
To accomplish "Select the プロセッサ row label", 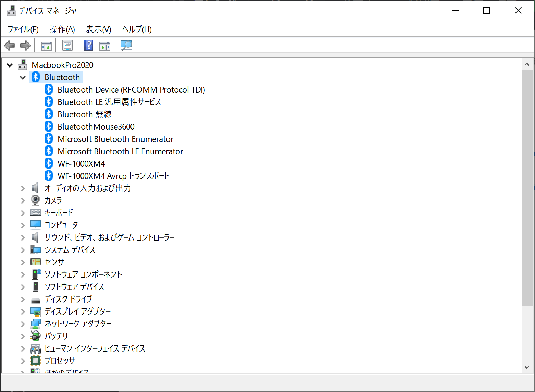I will click(60, 361).
